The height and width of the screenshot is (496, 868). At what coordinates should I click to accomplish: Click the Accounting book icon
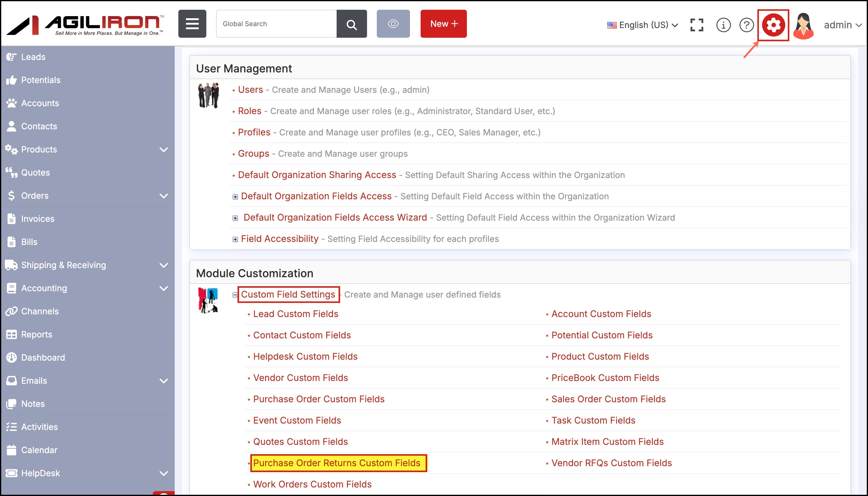coord(11,288)
